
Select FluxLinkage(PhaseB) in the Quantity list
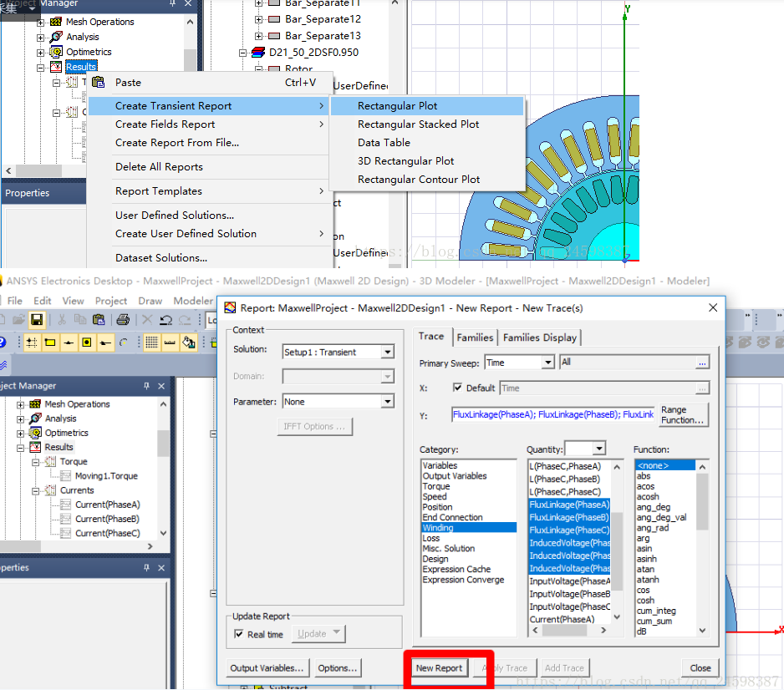[x=568, y=515]
